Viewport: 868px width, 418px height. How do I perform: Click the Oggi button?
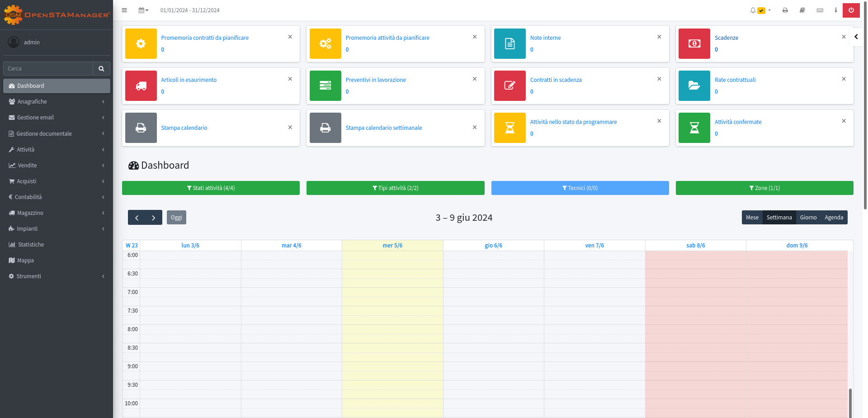pyautogui.click(x=176, y=218)
